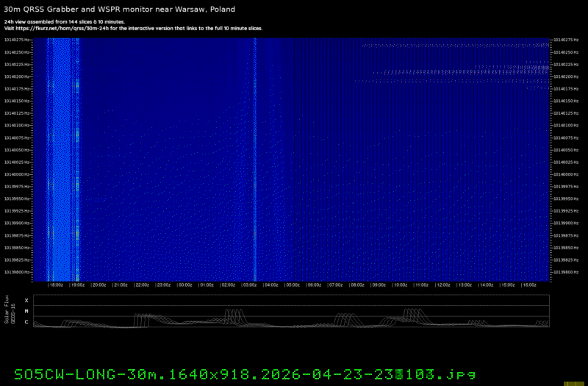
Task: Click the M class solar flux label
Action: pos(26,311)
